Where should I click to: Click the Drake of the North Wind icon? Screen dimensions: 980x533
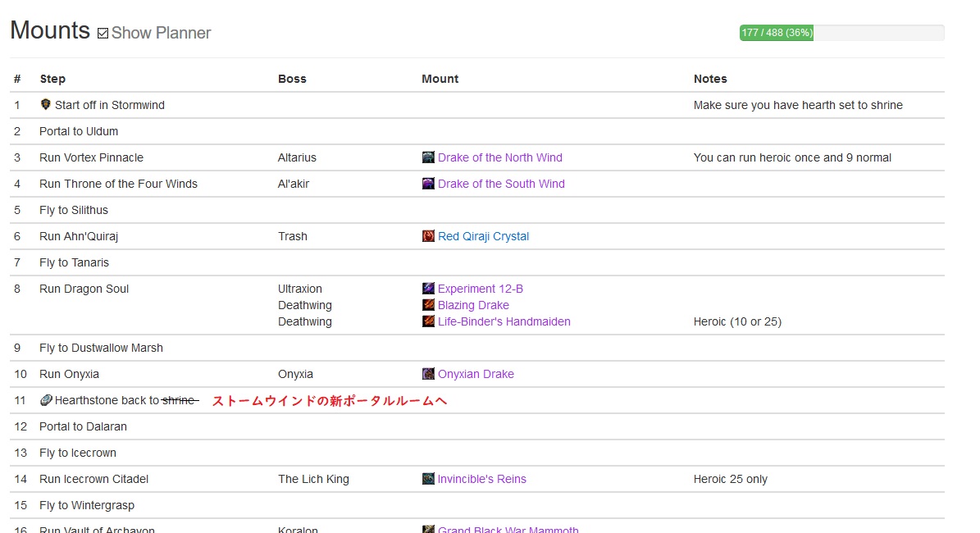tap(428, 157)
